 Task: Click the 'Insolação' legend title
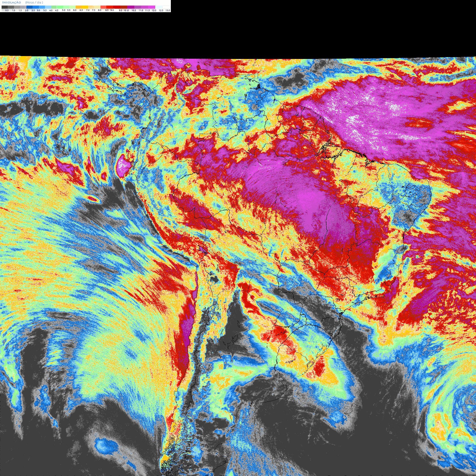(11, 2)
